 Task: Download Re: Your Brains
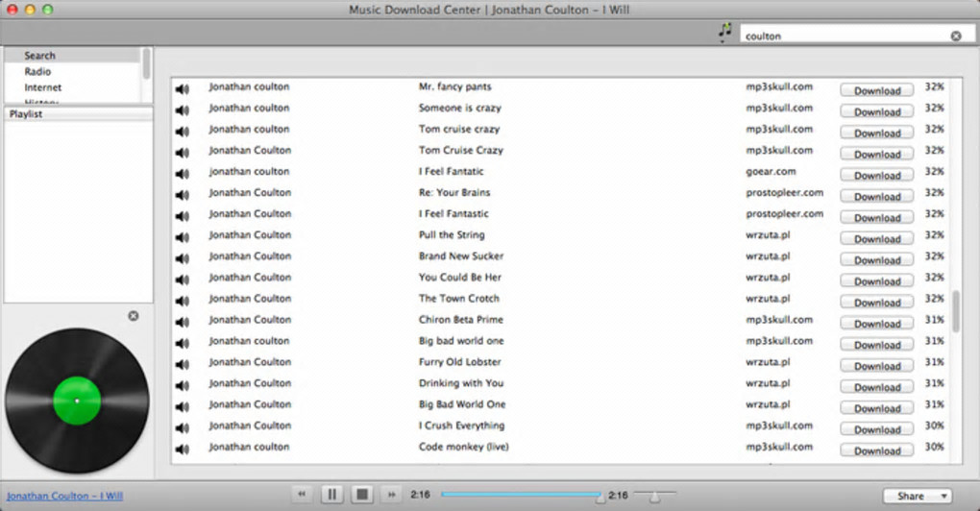pos(877,197)
